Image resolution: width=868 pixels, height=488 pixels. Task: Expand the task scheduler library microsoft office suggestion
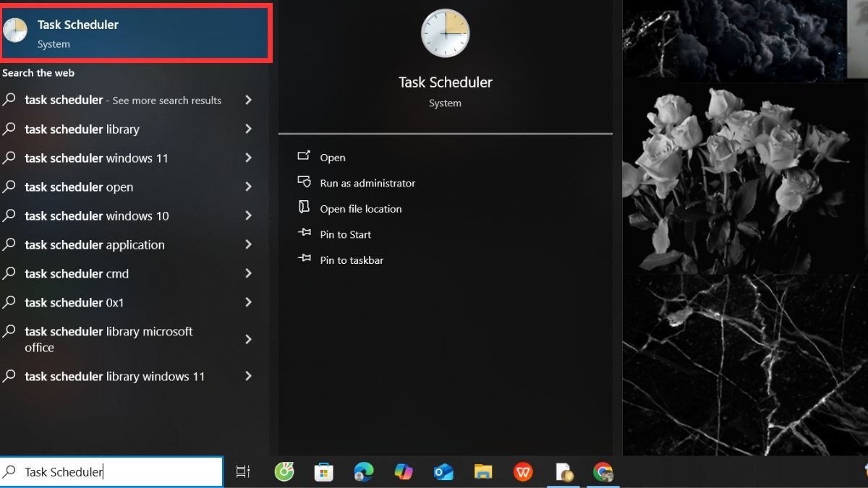point(248,338)
